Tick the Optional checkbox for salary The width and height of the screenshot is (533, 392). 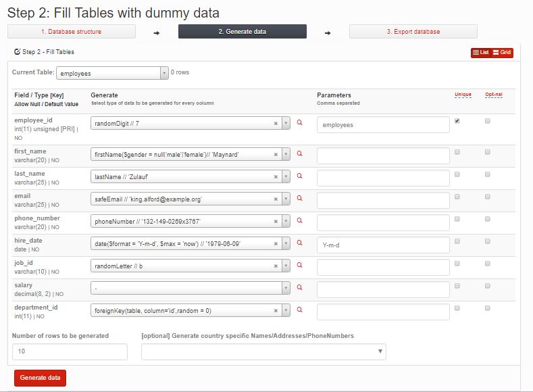pos(488,286)
